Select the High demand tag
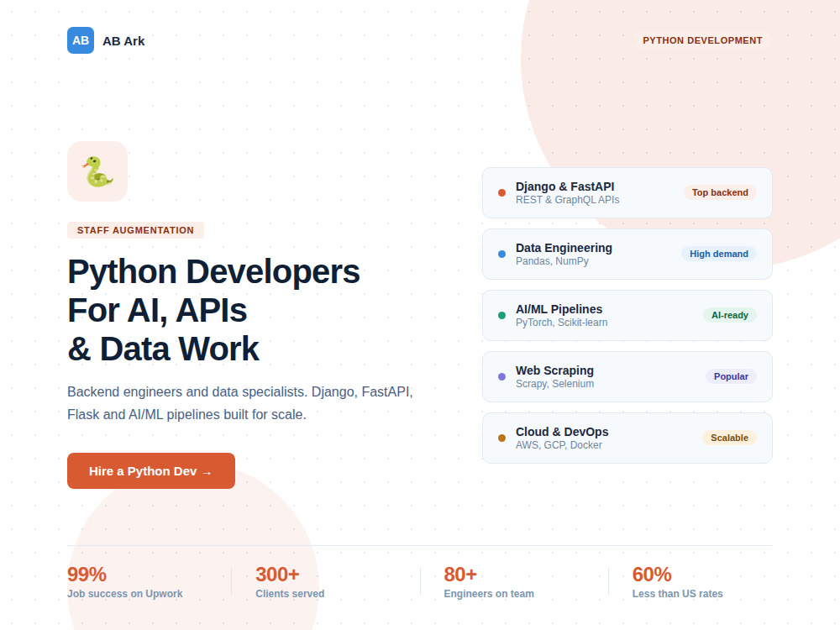Viewport: 840px width, 630px height. click(x=719, y=254)
